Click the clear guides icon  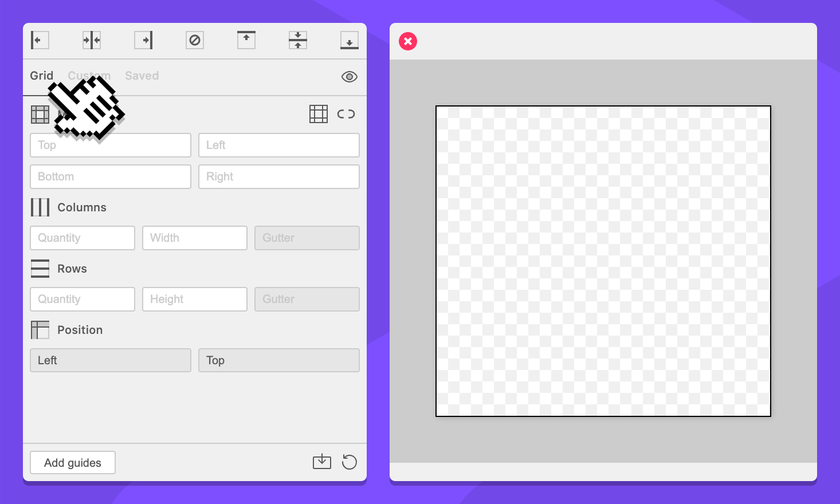pyautogui.click(x=195, y=40)
